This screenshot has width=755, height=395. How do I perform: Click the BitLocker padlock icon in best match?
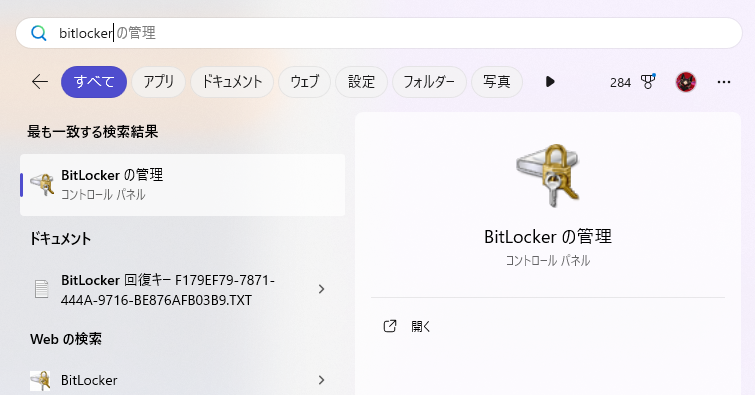tap(42, 184)
